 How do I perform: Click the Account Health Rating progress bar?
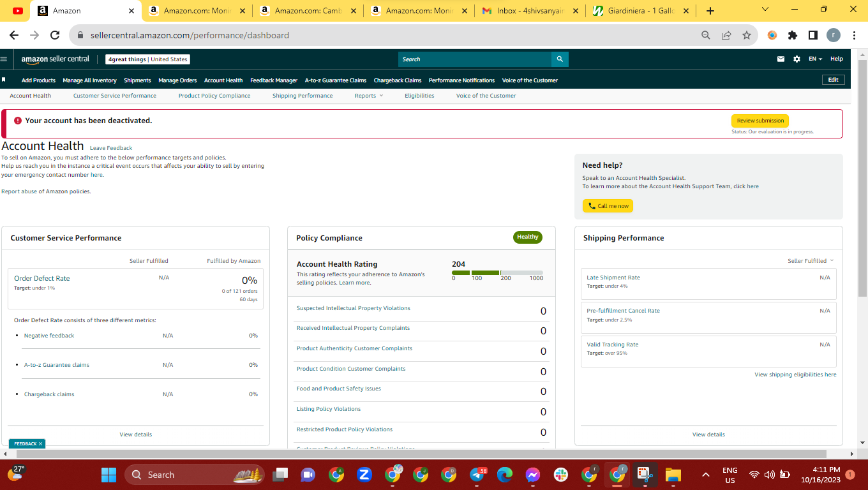click(x=497, y=273)
